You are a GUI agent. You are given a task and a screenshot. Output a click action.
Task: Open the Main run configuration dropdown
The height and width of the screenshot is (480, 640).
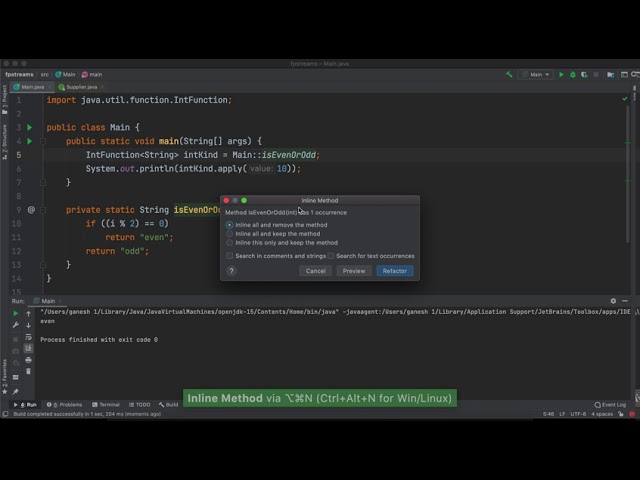536,74
